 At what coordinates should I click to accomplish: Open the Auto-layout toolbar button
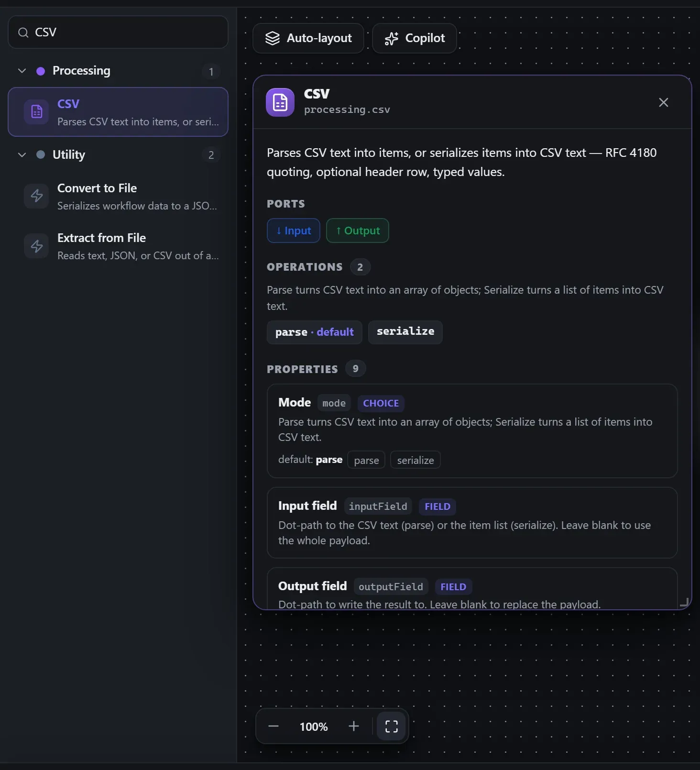[x=308, y=38]
